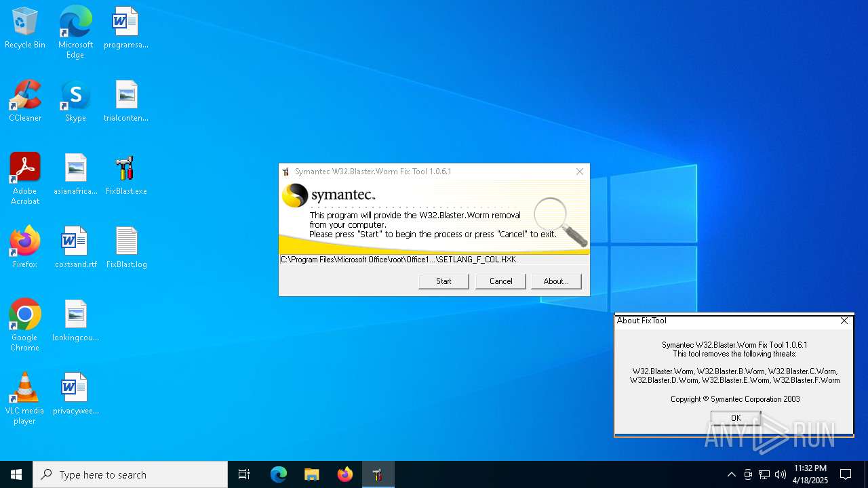Select the asianafrica... image file icon
The height and width of the screenshot is (488, 868).
pyautogui.click(x=75, y=175)
